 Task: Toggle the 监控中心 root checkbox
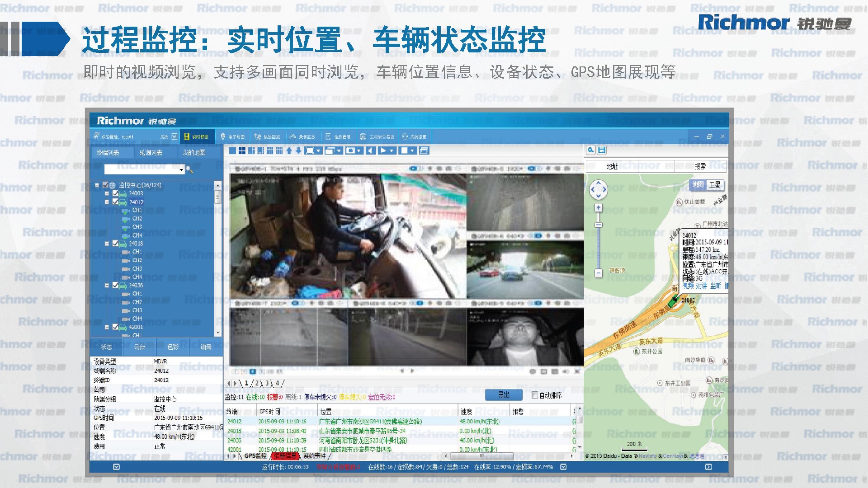coord(105,185)
